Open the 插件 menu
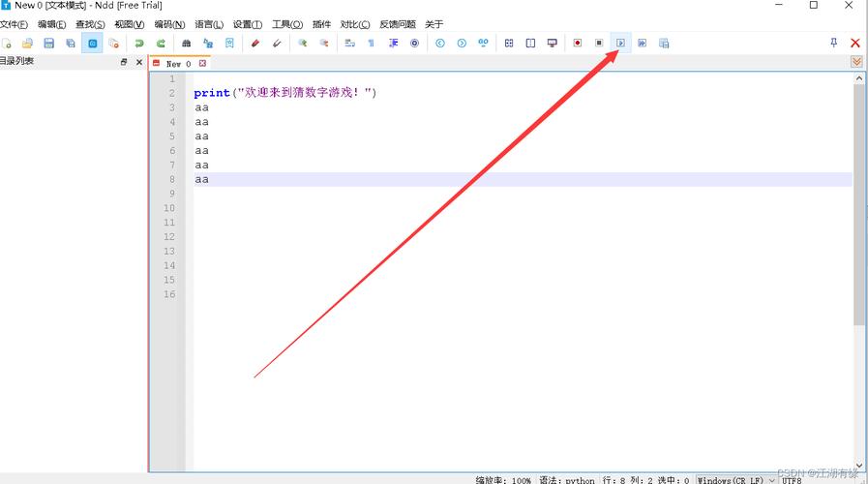Image resolution: width=868 pixels, height=484 pixels. pos(321,24)
